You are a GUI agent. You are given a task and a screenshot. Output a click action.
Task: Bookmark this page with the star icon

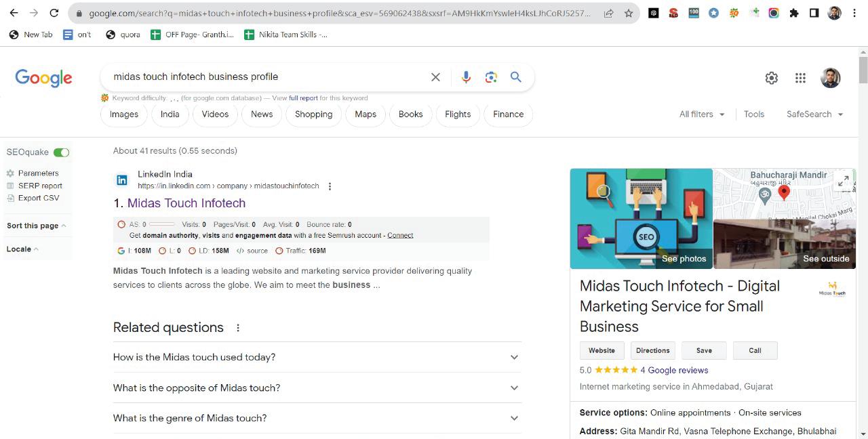click(x=629, y=13)
